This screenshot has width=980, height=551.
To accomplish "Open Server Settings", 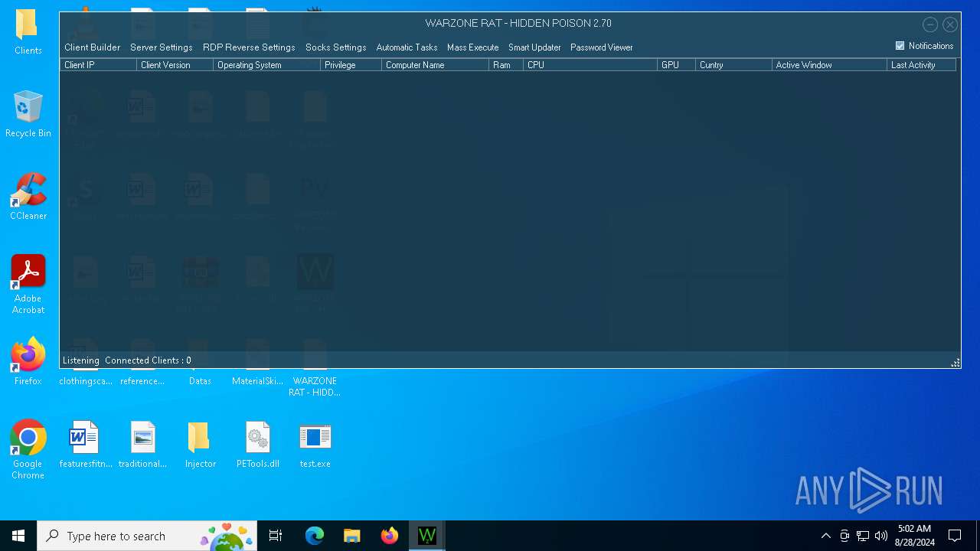I will [x=161, y=47].
